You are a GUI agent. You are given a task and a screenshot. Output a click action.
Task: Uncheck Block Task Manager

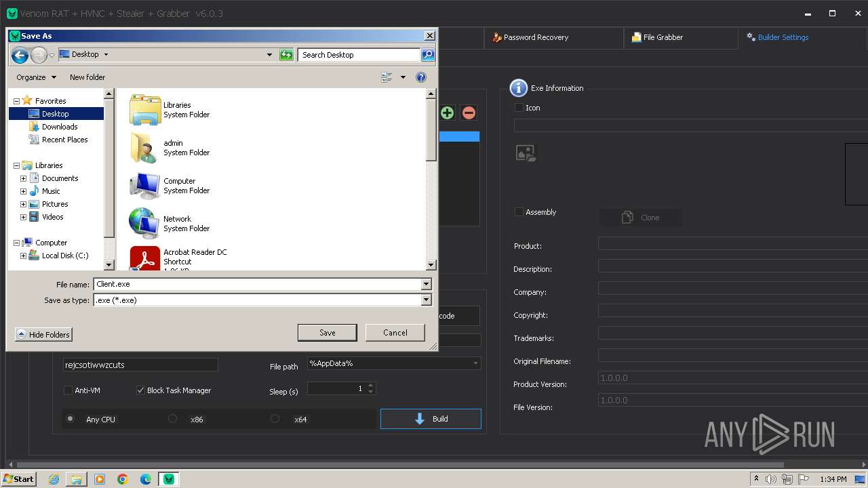coord(140,390)
